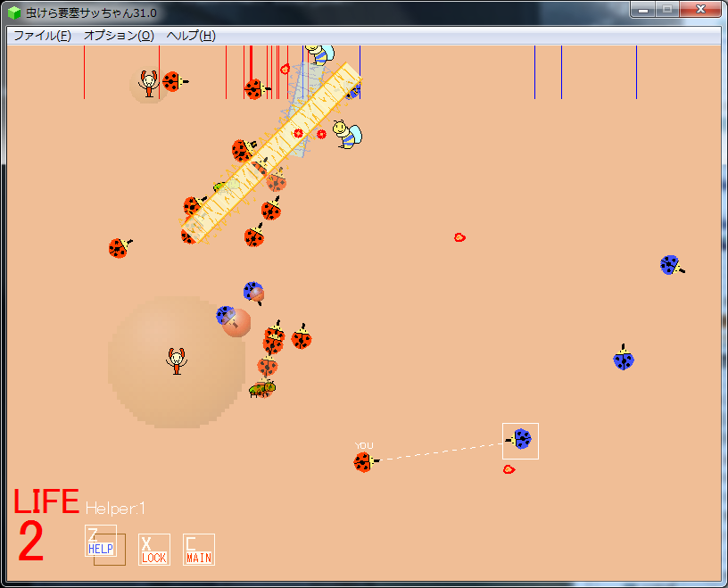Minimize the game window
This screenshot has height=588, width=728.
[x=643, y=9]
